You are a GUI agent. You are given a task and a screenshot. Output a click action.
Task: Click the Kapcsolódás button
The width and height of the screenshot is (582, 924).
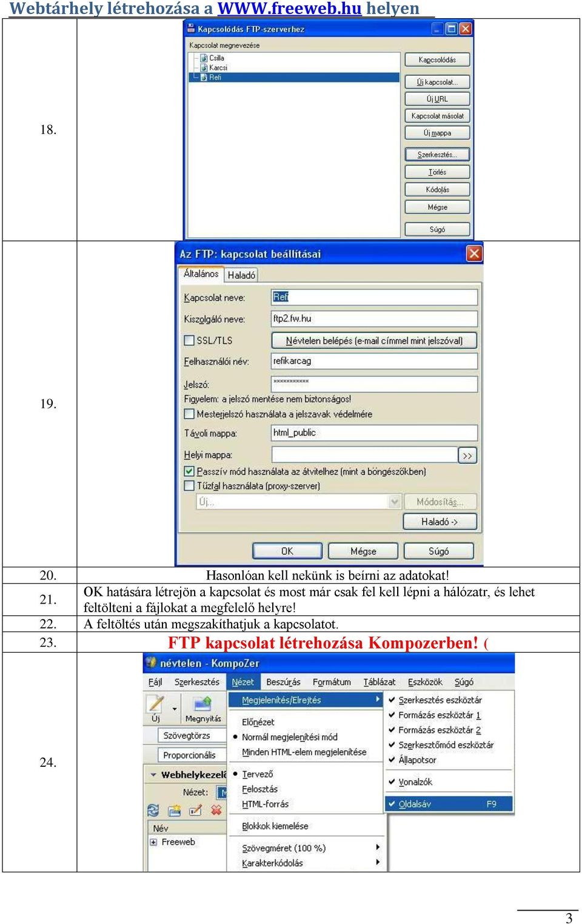tap(437, 60)
